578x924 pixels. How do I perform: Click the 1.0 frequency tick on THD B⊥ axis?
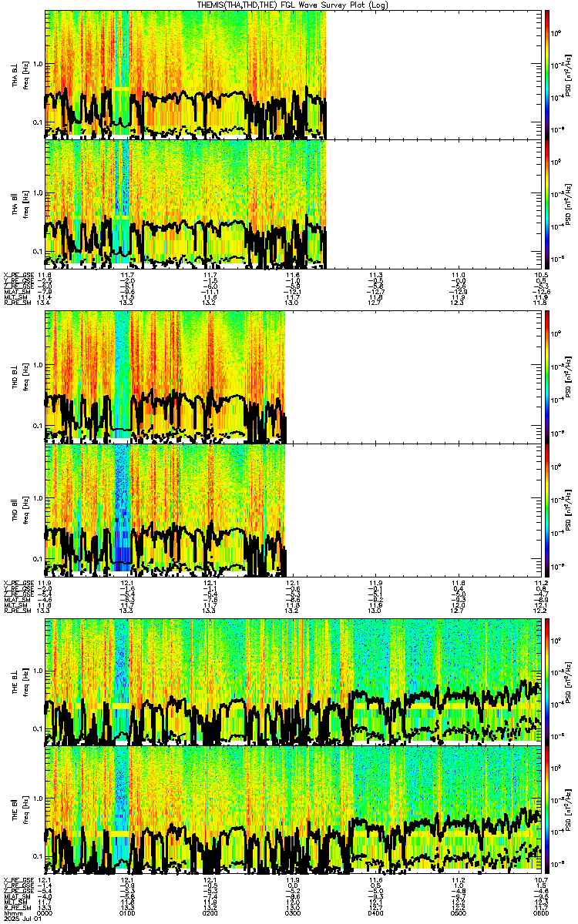pyautogui.click(x=38, y=365)
